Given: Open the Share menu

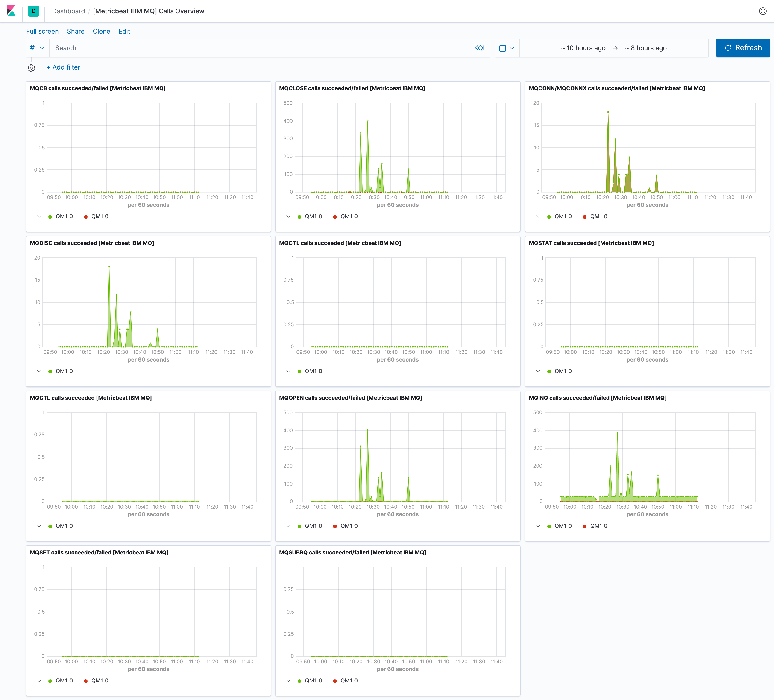Looking at the screenshot, I should [76, 32].
